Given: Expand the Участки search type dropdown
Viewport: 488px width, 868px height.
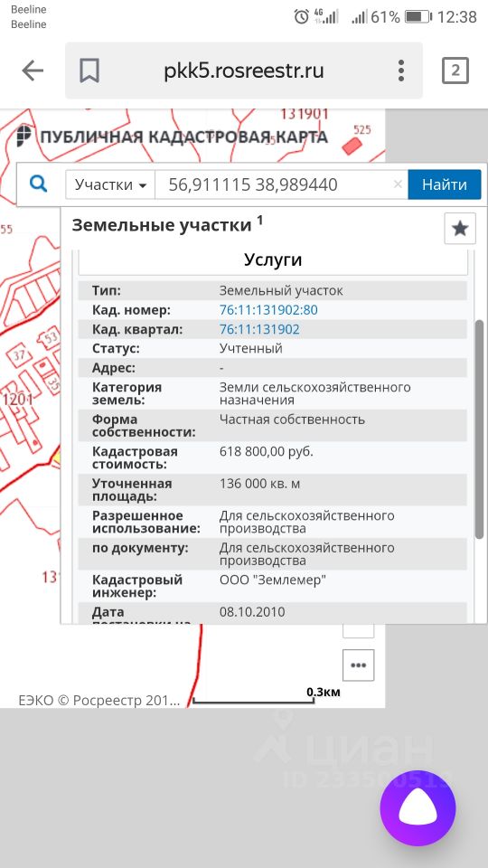Looking at the screenshot, I should 110,184.
